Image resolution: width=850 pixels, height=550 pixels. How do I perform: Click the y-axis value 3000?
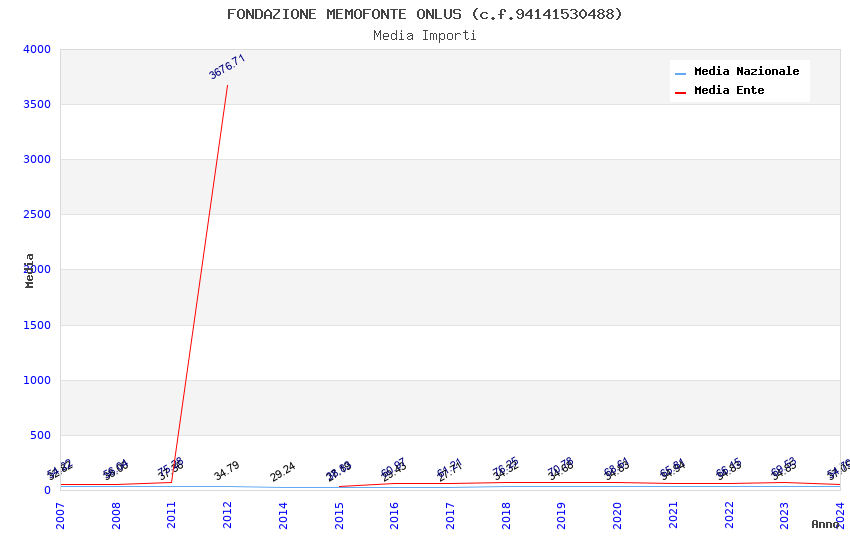(x=37, y=159)
